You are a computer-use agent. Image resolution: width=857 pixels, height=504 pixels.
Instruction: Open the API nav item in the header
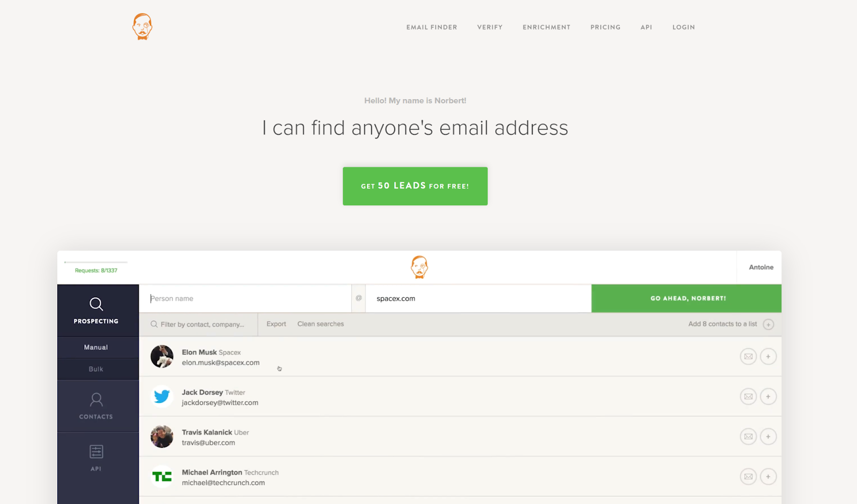[646, 27]
